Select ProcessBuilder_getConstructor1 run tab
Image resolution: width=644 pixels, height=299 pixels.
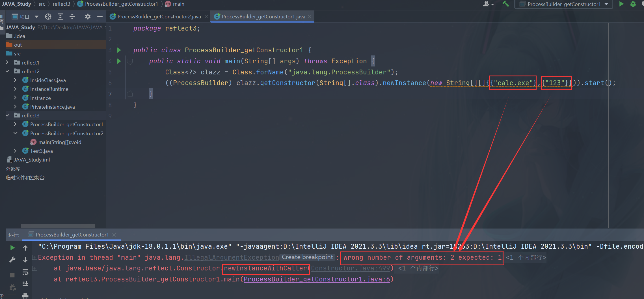click(x=72, y=235)
